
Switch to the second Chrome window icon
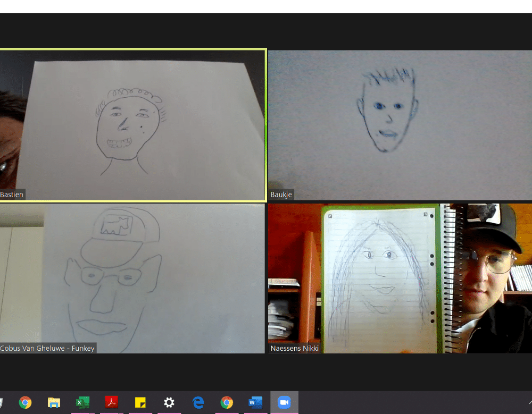(227, 402)
